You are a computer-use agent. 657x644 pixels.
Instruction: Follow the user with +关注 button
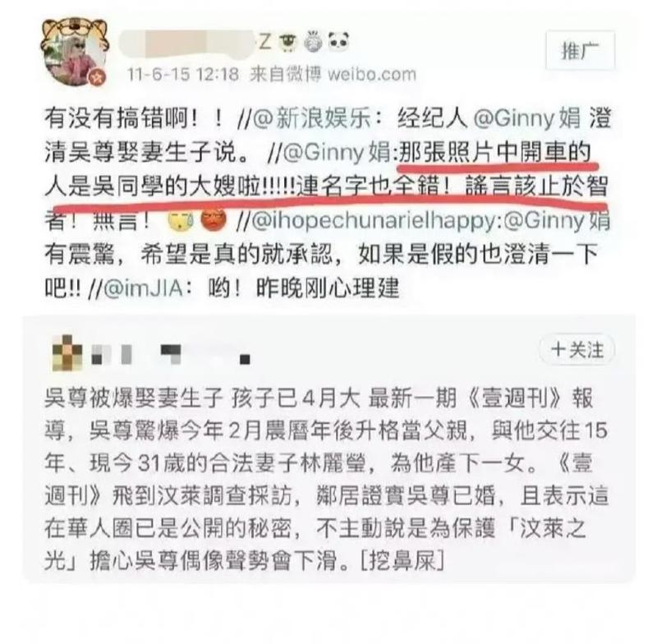pyautogui.click(x=577, y=350)
